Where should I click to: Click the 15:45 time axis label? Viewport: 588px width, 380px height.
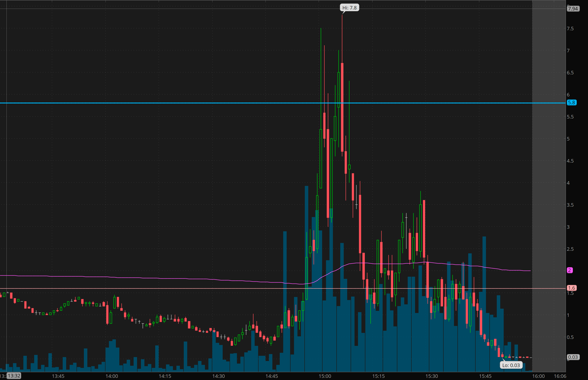[485, 376]
